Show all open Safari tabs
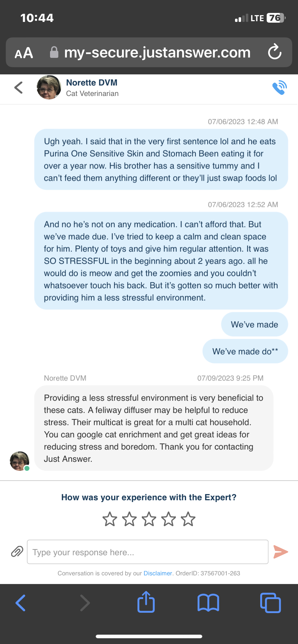Viewport: 298px width, 644px height. tap(270, 603)
